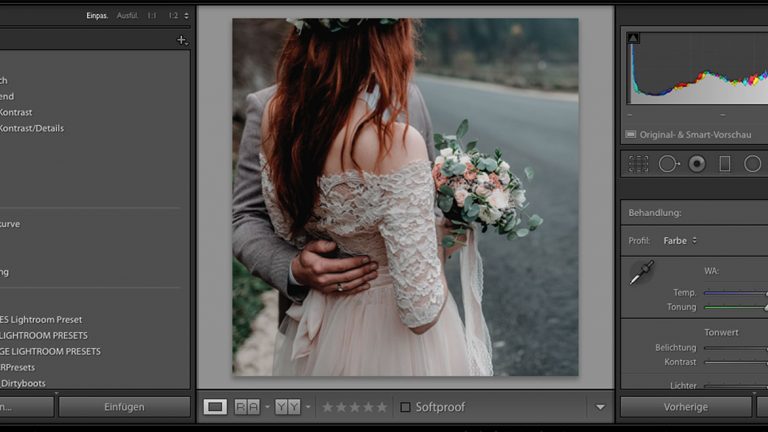This screenshot has height=432, width=768.
Task: Click the Vorherige button
Action: point(685,407)
